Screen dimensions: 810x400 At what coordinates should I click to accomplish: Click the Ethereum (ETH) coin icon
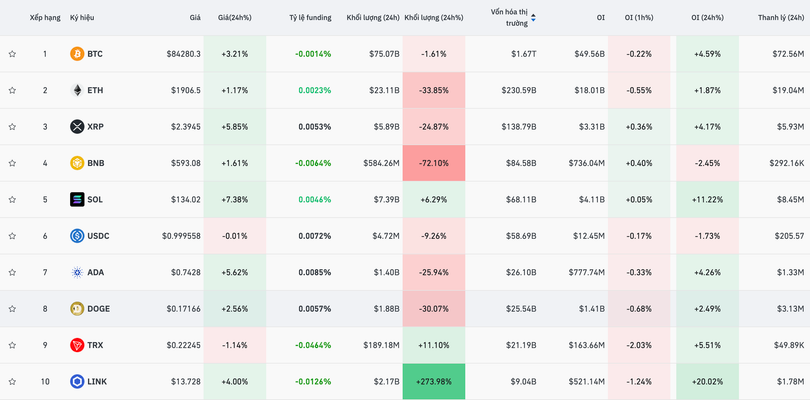tap(77, 90)
